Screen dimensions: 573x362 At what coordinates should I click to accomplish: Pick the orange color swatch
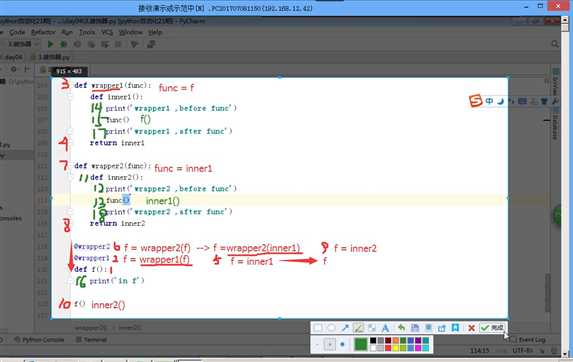tap(395, 340)
